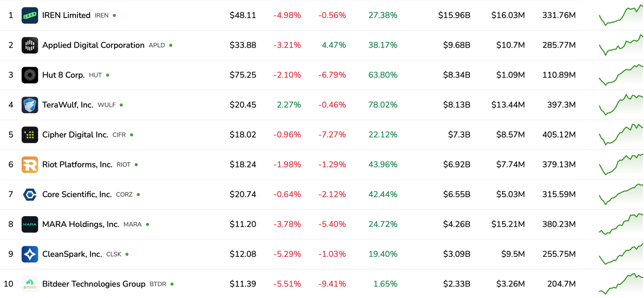Click the TeraWulf wolf logo icon

coord(30,105)
